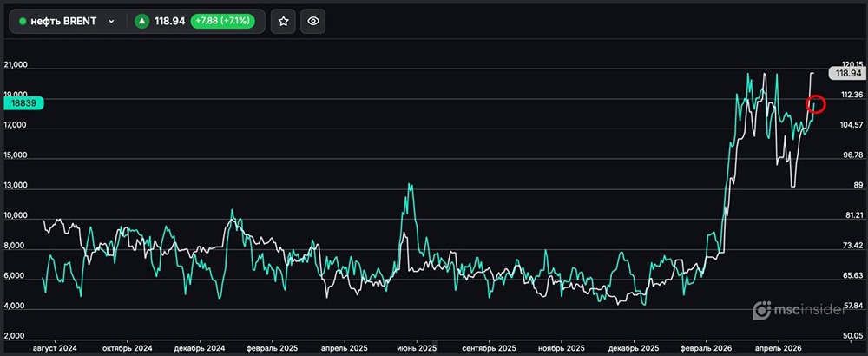Click the mscinsider logo icon

click(x=761, y=309)
